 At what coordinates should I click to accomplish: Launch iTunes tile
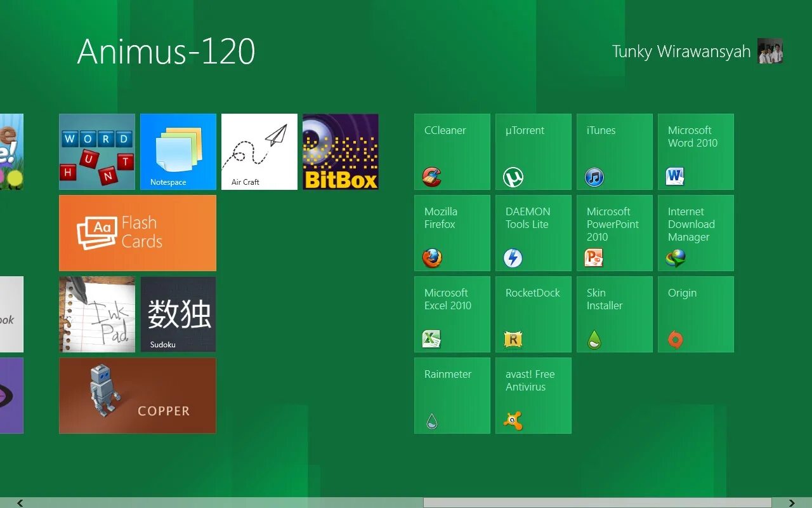615,152
